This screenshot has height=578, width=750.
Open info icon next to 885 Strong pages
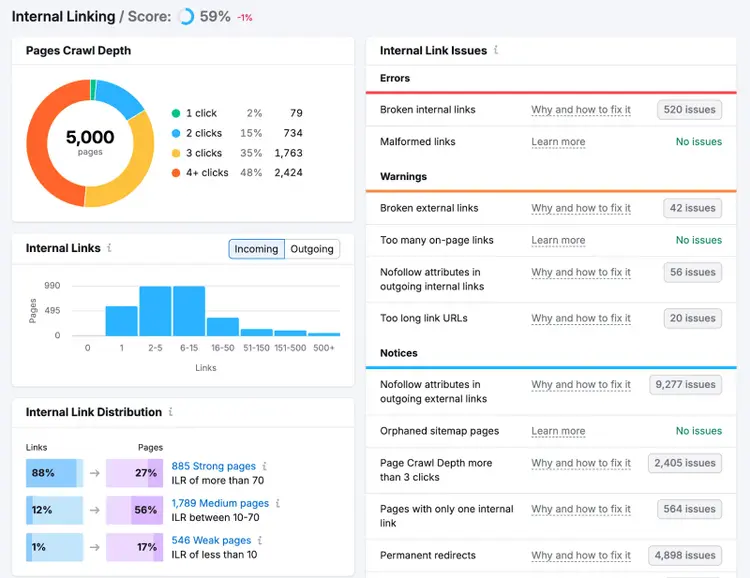point(265,466)
